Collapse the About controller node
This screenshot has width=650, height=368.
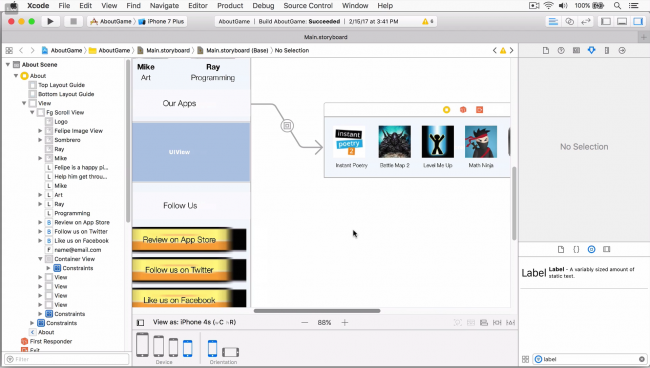click(x=16, y=76)
